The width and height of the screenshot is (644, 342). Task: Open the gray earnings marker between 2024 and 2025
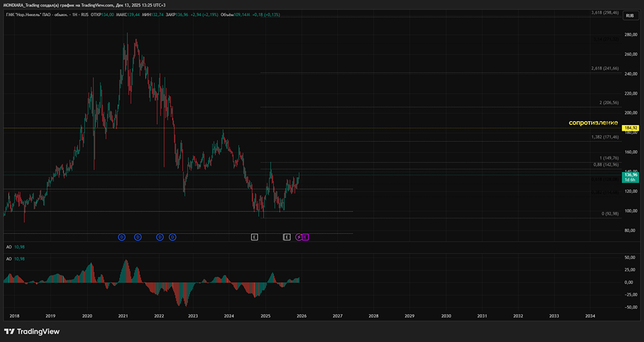254,237
